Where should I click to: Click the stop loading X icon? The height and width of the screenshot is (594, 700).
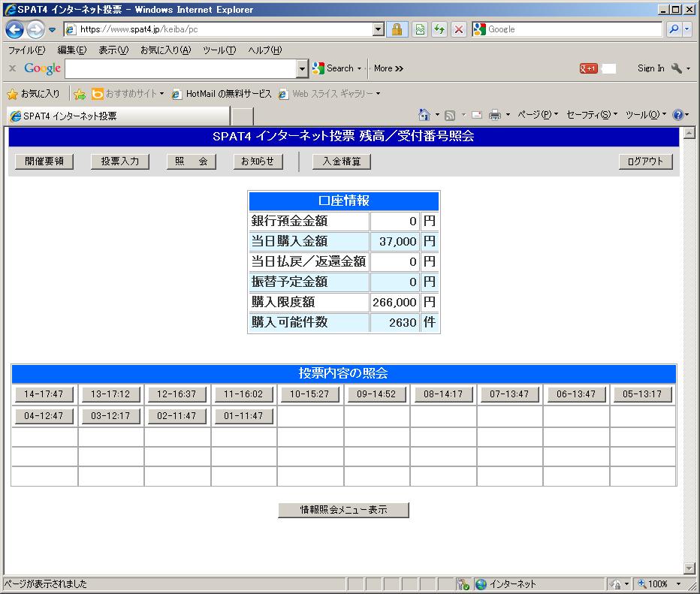point(458,29)
